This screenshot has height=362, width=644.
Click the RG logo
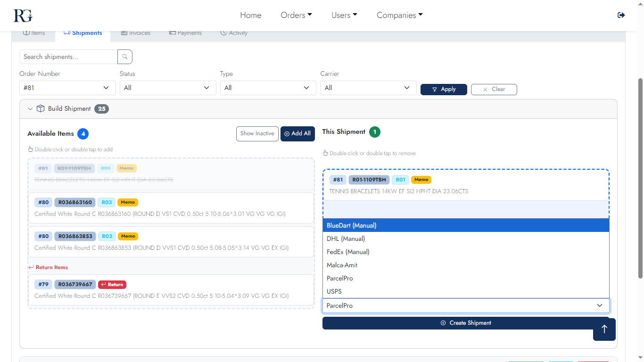22,15
